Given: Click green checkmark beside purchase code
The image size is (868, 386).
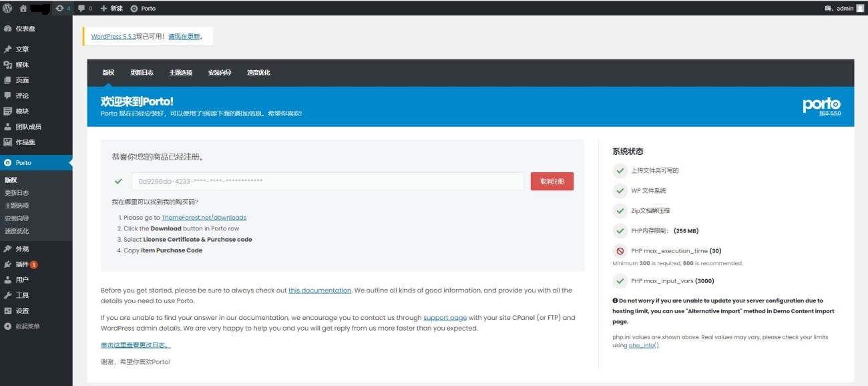Looking at the screenshot, I should tap(118, 181).
